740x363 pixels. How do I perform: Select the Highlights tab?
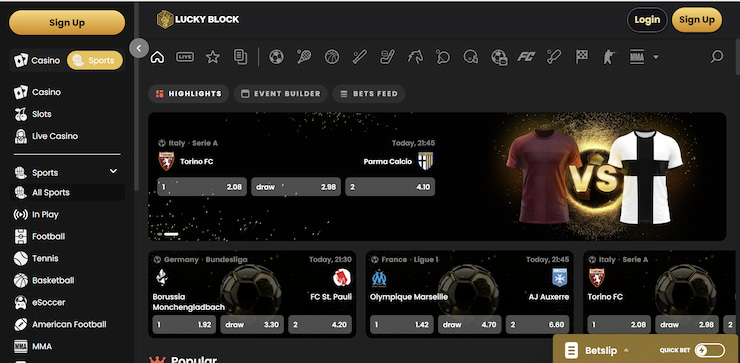[x=188, y=93]
